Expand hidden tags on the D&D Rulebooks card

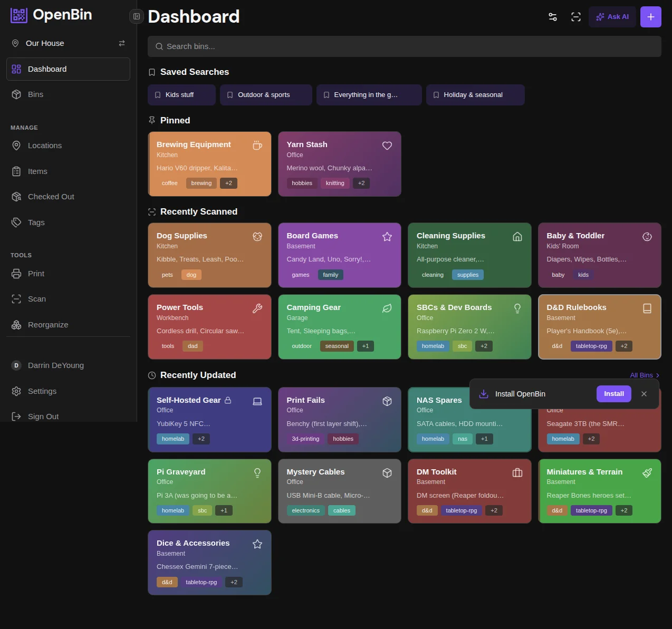coord(623,346)
